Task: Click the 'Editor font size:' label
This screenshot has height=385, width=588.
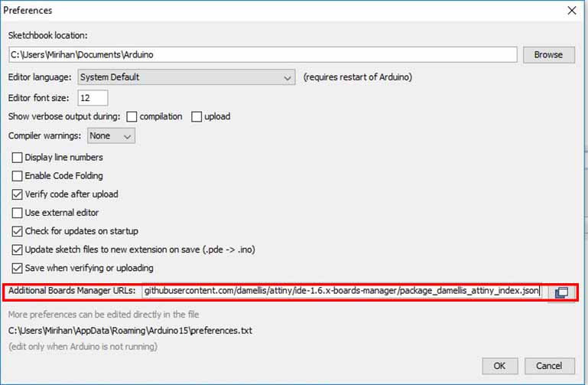Action: click(x=39, y=98)
